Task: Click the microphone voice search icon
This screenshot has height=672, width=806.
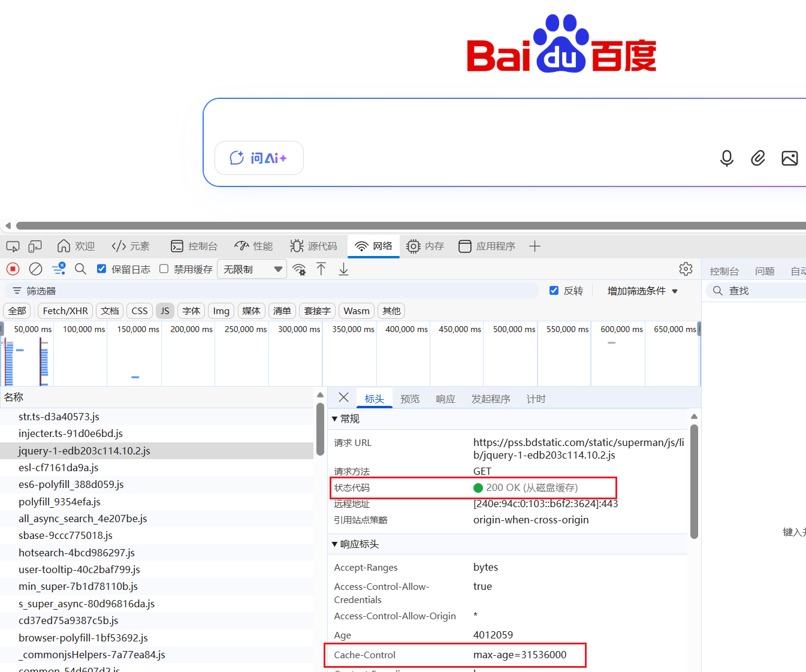Action: pos(726,158)
